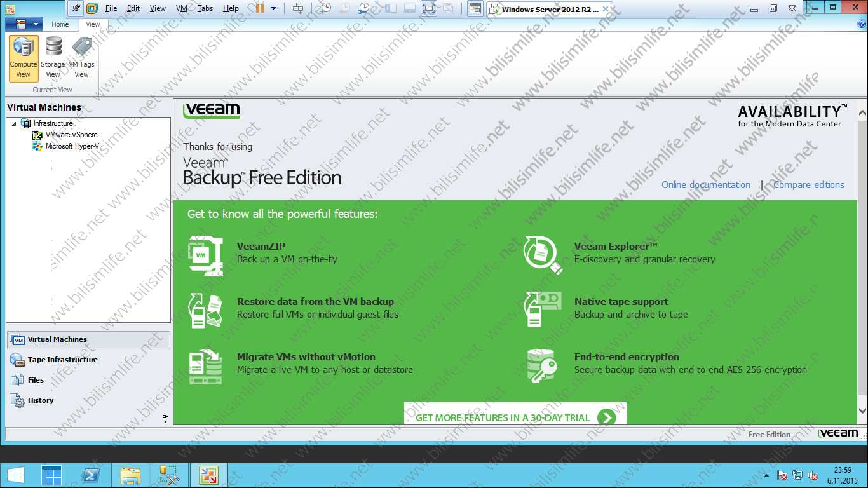
Task: Open the VMware File menu
Action: (x=111, y=8)
